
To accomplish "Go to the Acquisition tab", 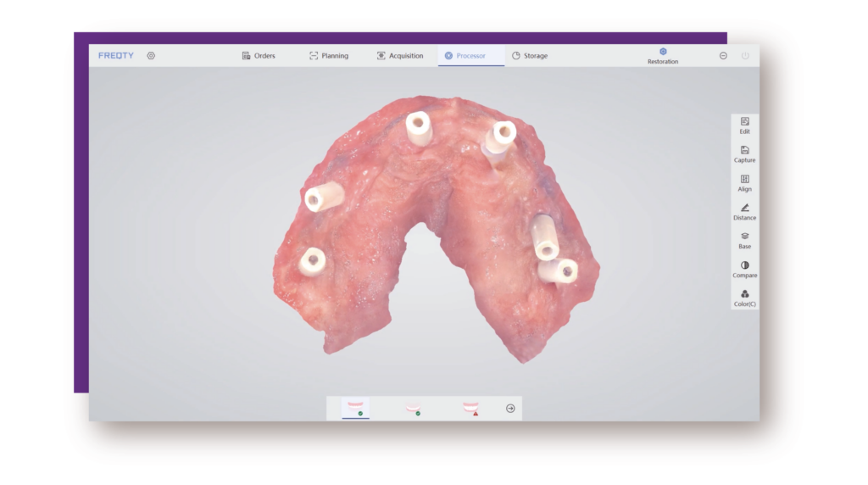I will pos(400,55).
